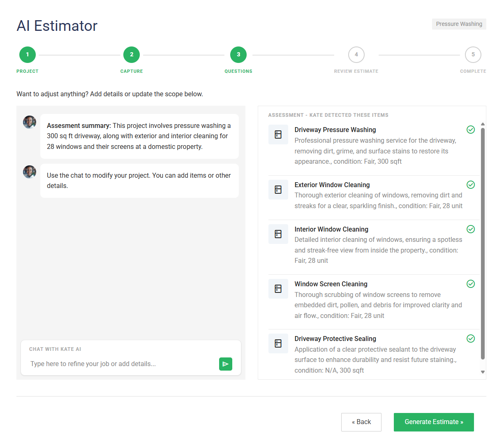Click the Driveway Pressure Washing item icon
The image size is (504, 443).
click(x=278, y=135)
